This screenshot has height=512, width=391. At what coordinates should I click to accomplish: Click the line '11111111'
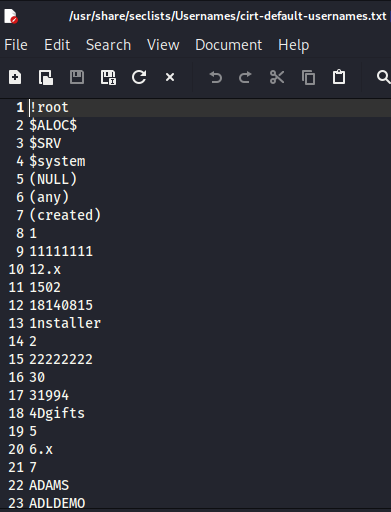(61, 251)
